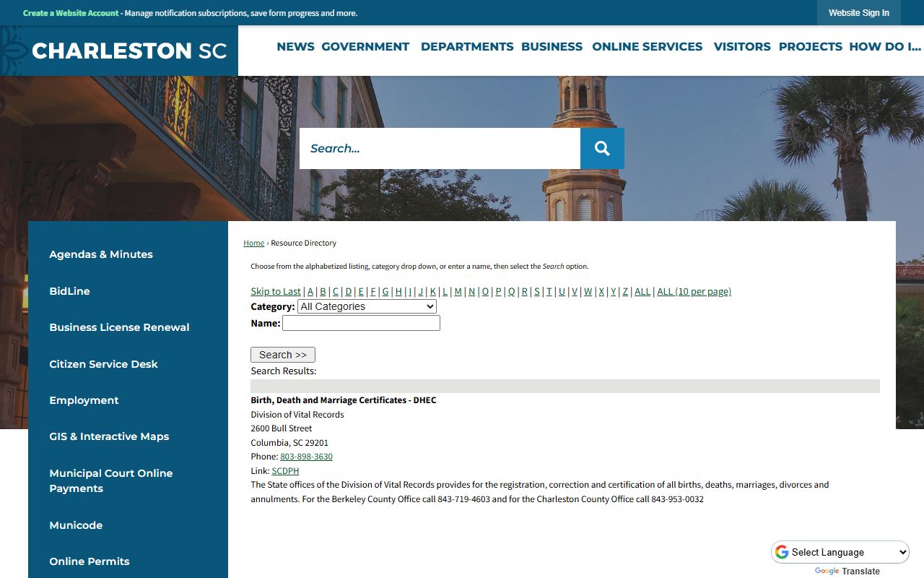Filter listing by letter P
The image size is (924, 578).
pos(498,291)
